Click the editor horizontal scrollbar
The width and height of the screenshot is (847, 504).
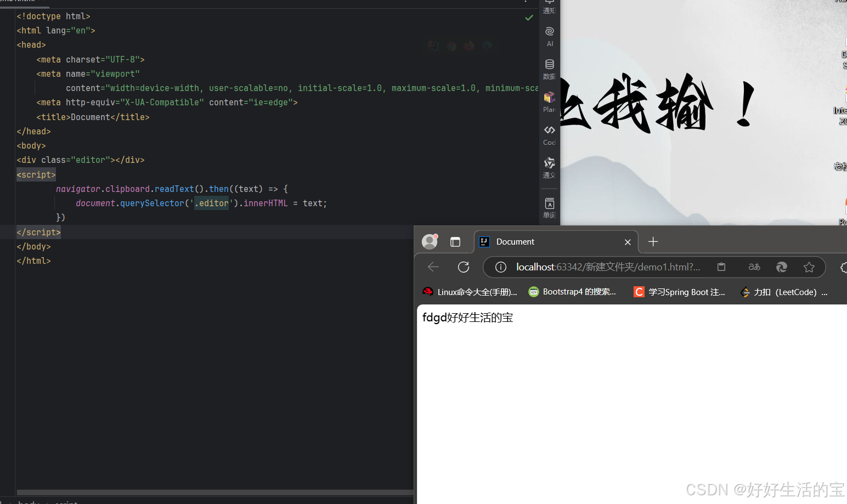[215, 492]
